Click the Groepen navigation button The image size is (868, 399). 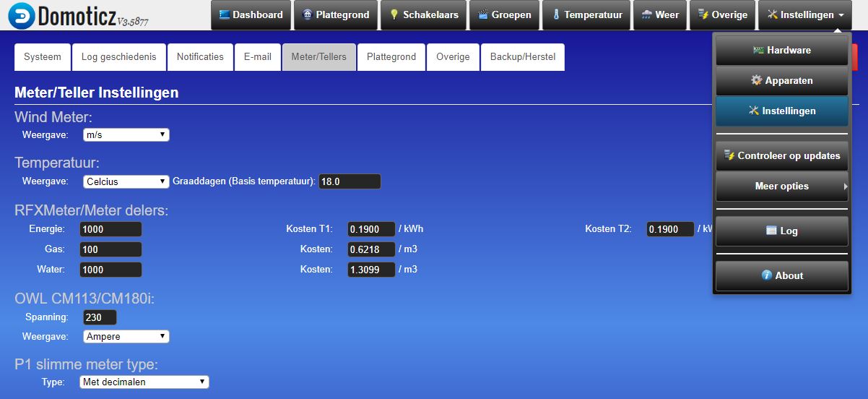point(504,15)
